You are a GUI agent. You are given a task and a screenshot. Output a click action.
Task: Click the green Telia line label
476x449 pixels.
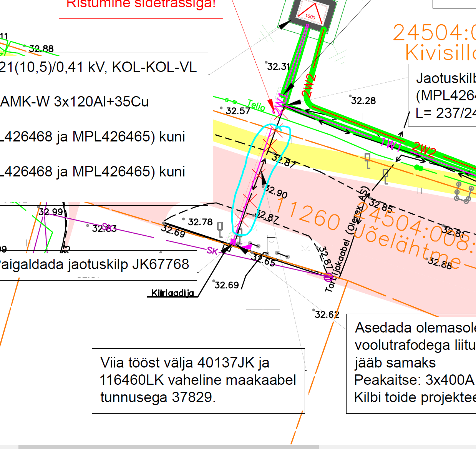(256, 105)
